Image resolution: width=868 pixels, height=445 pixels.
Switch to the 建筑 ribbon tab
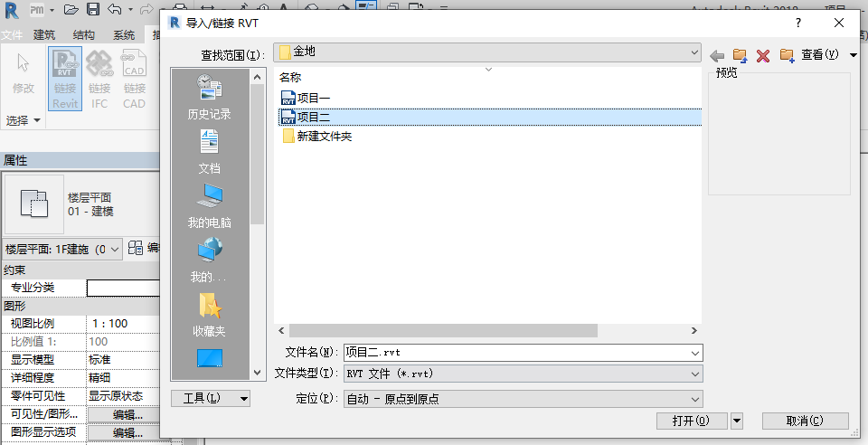click(44, 35)
